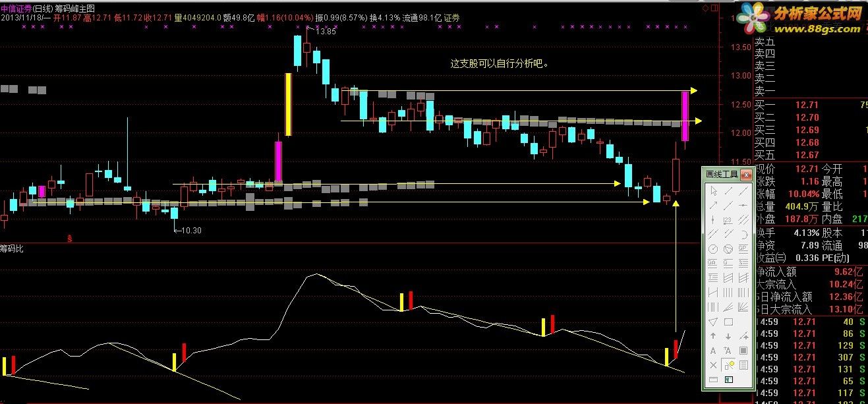Viewport: 868px width, 404px height.
Task: Click the 13.85 high price label
Action: click(x=326, y=32)
